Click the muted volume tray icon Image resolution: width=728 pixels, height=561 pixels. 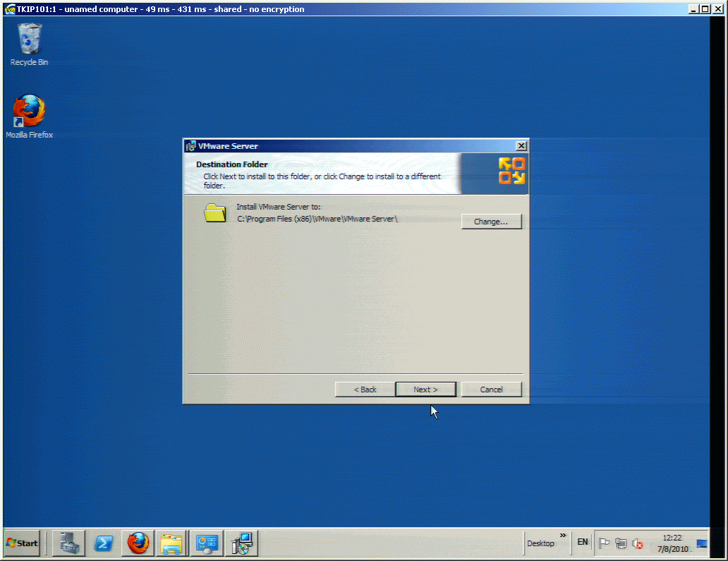[638, 543]
